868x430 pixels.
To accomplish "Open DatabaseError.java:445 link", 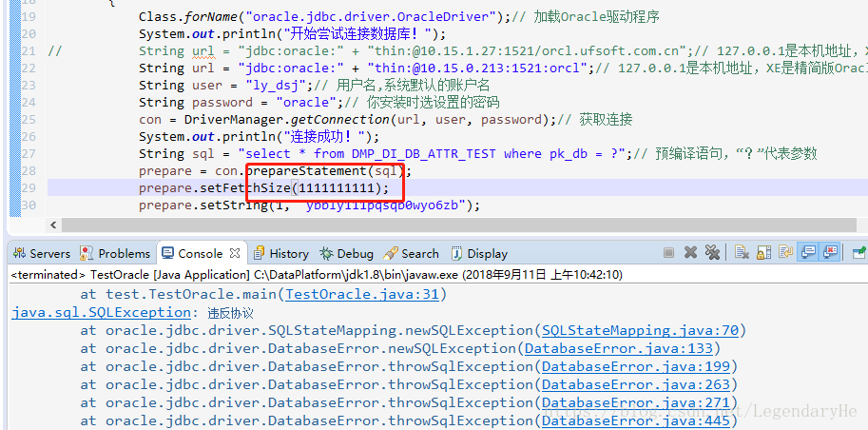I will (635, 420).
